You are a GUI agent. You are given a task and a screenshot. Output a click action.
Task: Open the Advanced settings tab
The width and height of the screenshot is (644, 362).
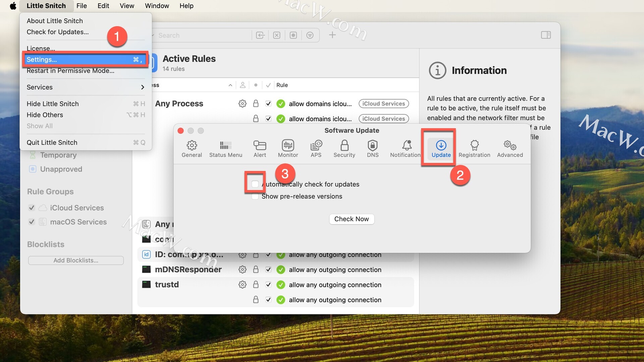(x=510, y=148)
